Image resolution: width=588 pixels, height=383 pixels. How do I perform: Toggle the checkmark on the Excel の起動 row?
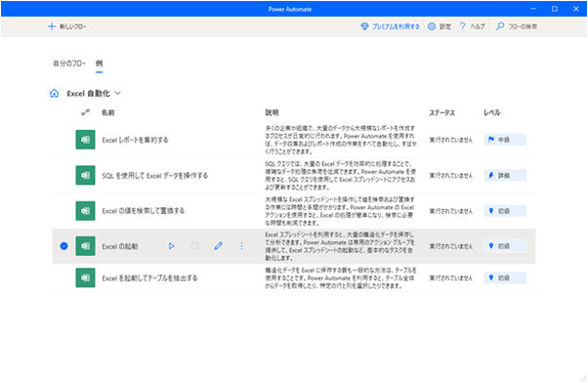coord(64,246)
